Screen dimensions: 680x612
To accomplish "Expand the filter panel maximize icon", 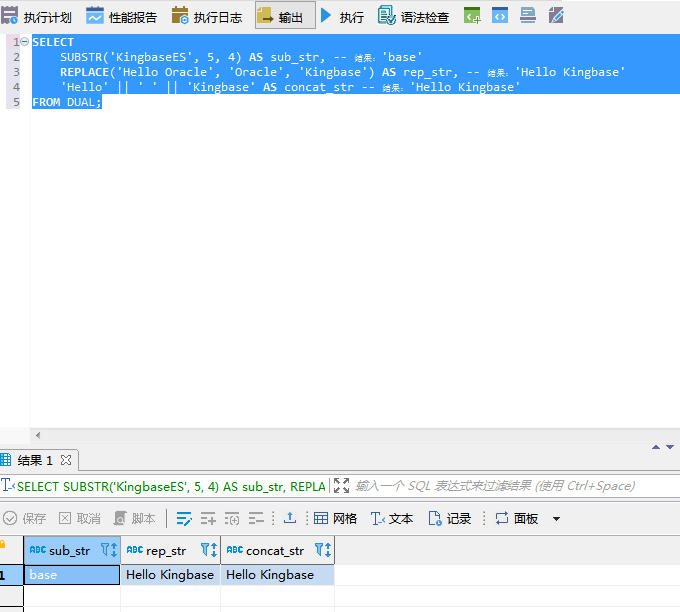I will click(x=342, y=486).
